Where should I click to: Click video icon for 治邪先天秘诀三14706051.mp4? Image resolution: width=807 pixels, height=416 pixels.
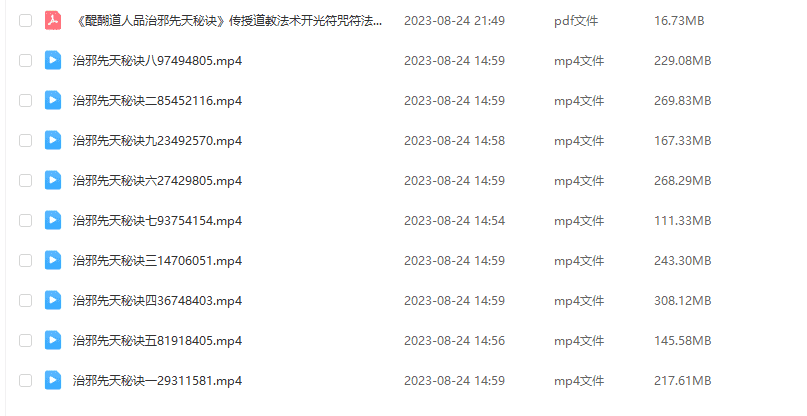53,261
